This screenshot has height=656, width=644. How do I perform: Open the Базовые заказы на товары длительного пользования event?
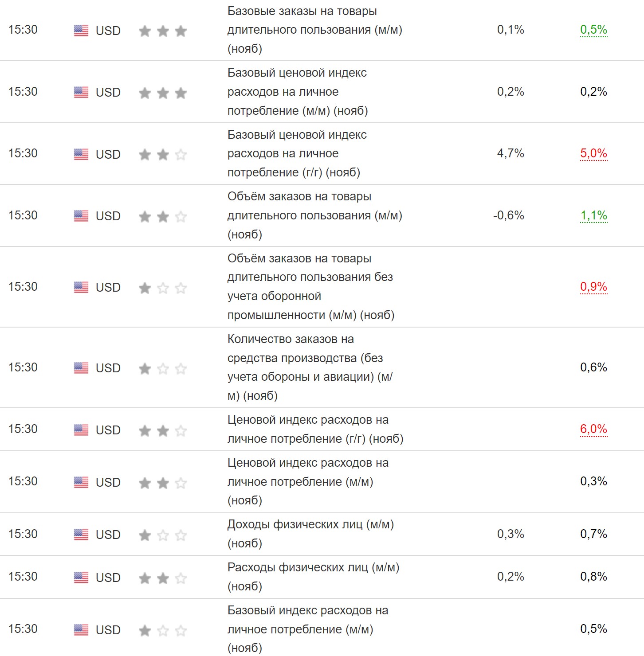pos(314,30)
